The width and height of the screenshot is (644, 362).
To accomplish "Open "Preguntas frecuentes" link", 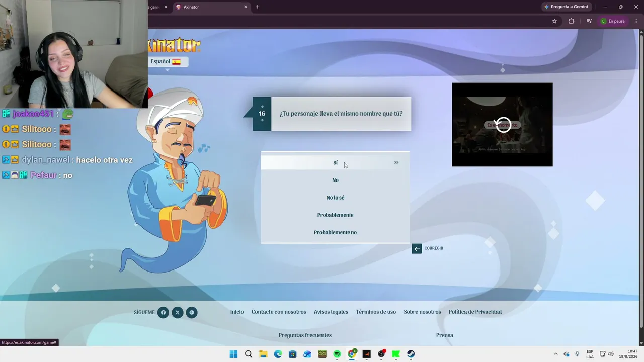I will tap(305, 335).
